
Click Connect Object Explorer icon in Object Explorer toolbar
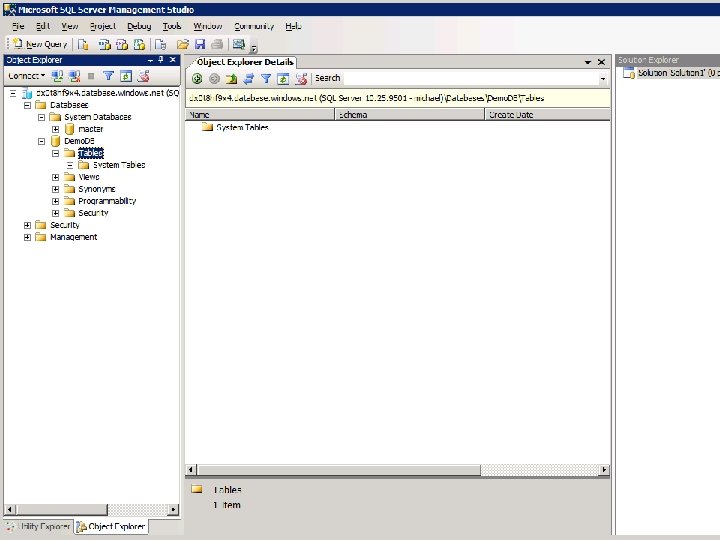tap(57, 76)
